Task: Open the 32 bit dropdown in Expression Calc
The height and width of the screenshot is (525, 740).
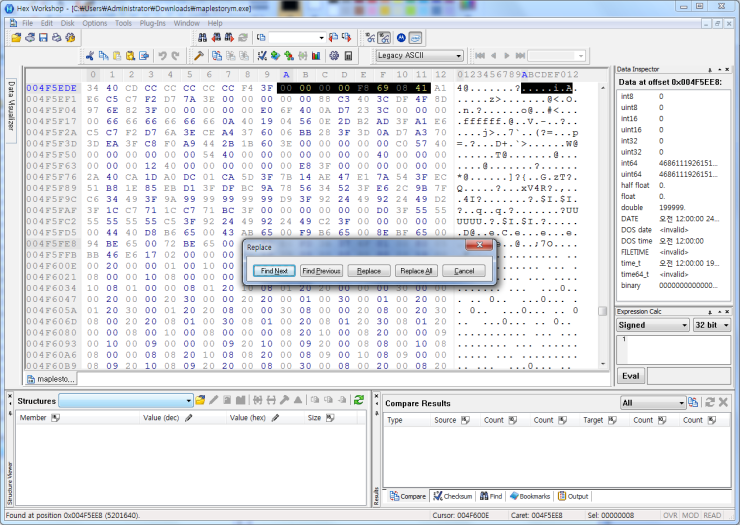Action: pyautogui.click(x=712, y=325)
